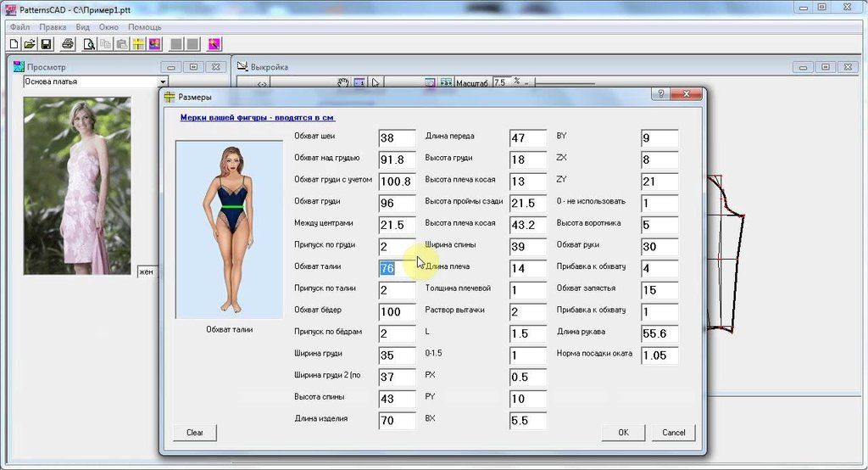Click the Раствор вытачки field with 2
Viewport: 868px width, 470px height.
(x=527, y=311)
